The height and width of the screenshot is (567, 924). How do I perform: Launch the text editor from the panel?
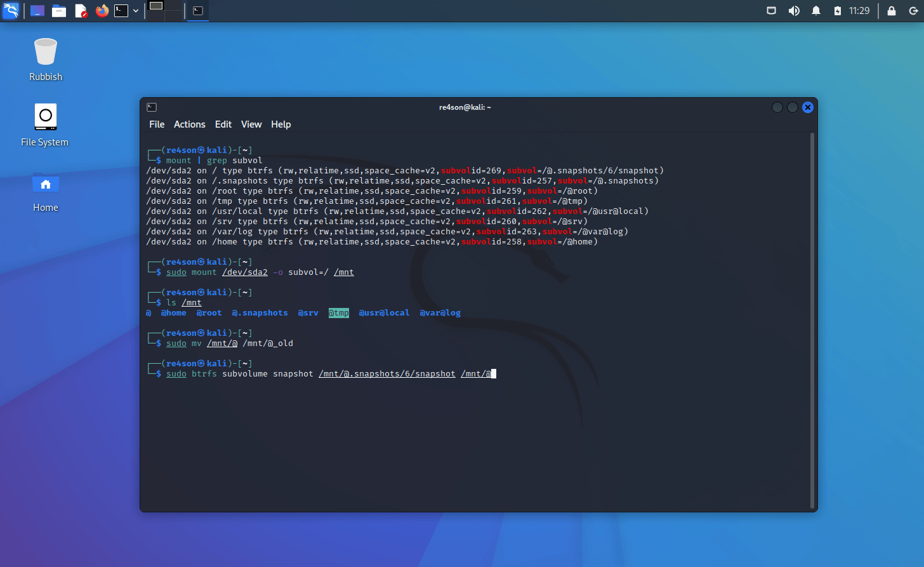pos(81,11)
